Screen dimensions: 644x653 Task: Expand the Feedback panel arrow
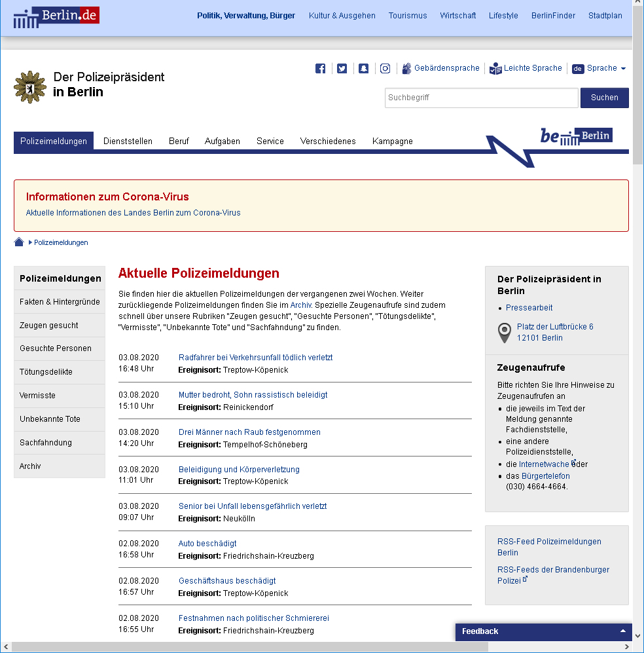pos(622,631)
